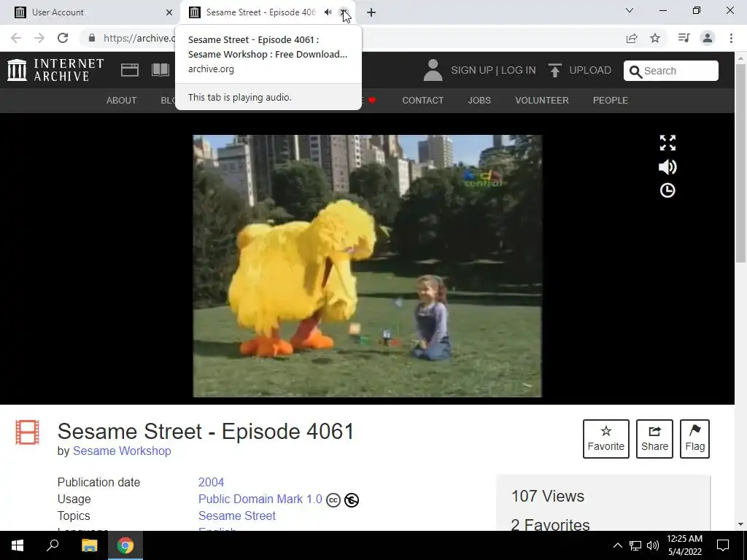This screenshot has height=560, width=747.
Task: Open the Chrome profile icon
Action: coord(708,38)
